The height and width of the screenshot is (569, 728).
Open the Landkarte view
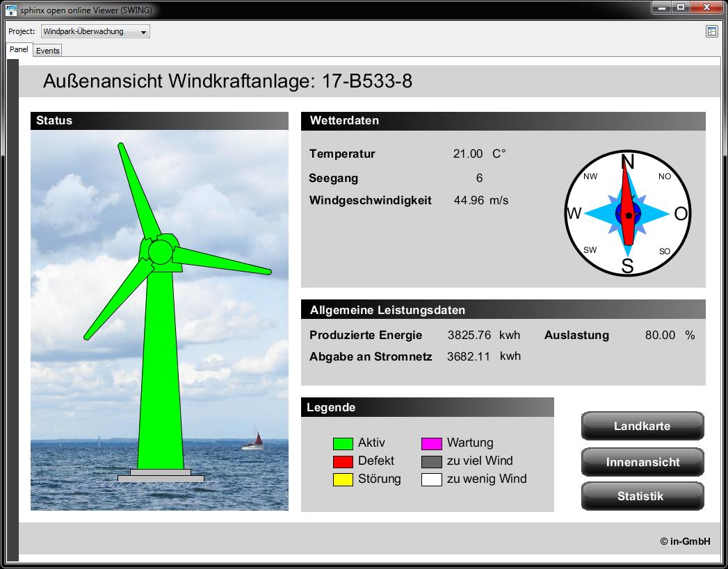tap(642, 426)
